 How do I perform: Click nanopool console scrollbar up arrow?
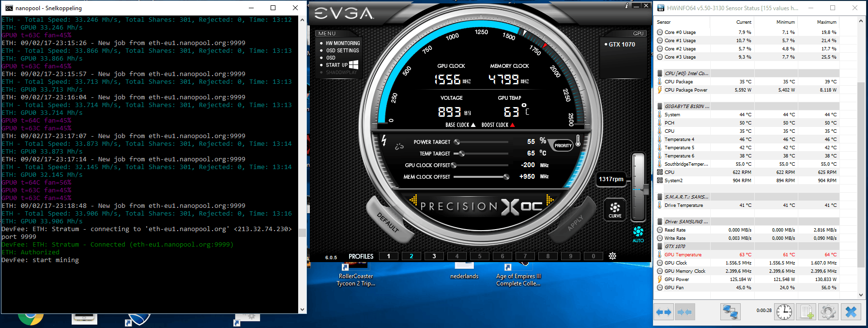click(x=303, y=20)
